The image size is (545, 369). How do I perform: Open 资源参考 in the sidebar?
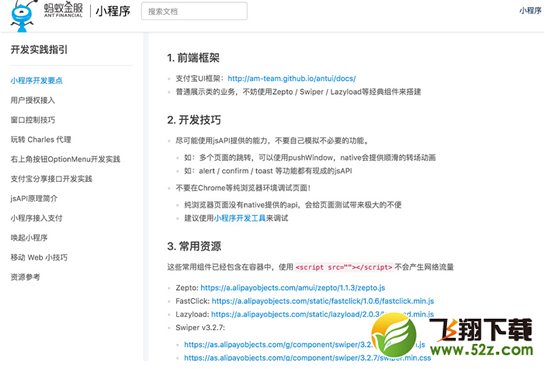coord(25,277)
